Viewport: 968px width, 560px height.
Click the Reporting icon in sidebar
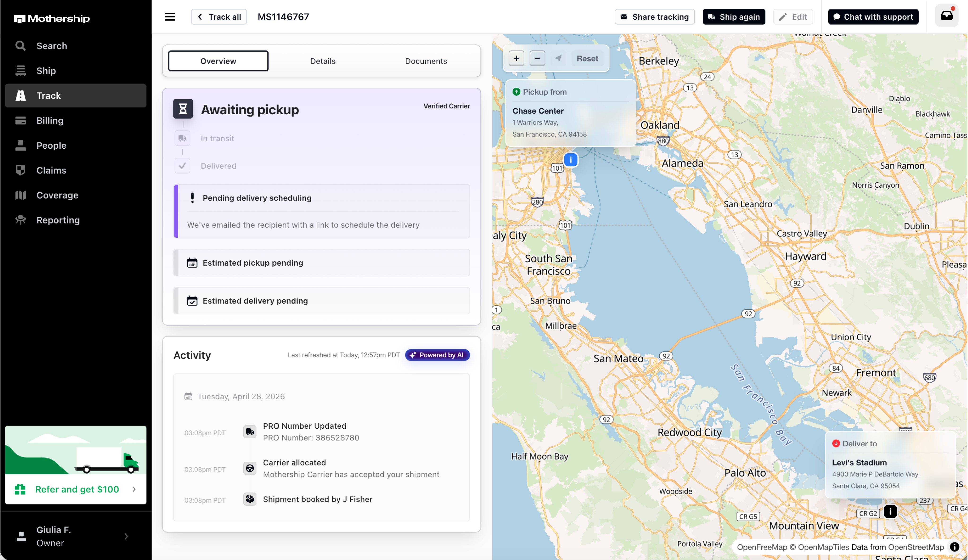[x=20, y=220]
